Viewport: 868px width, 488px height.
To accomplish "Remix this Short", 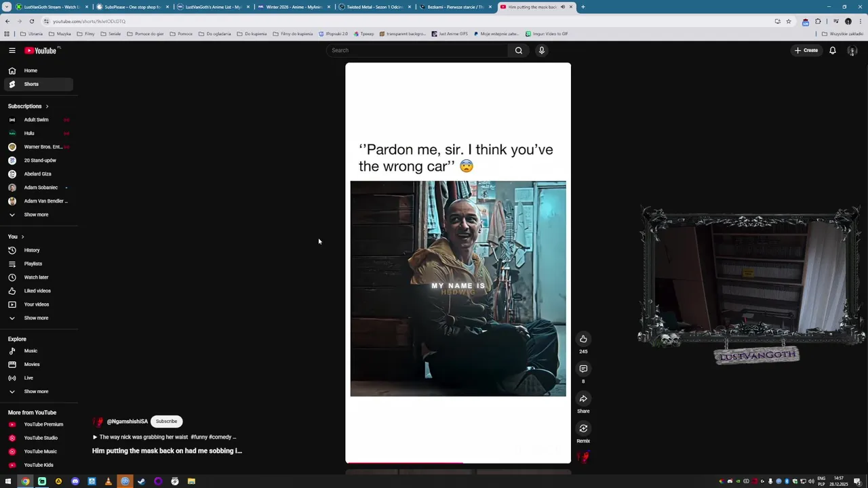I will coord(583,428).
